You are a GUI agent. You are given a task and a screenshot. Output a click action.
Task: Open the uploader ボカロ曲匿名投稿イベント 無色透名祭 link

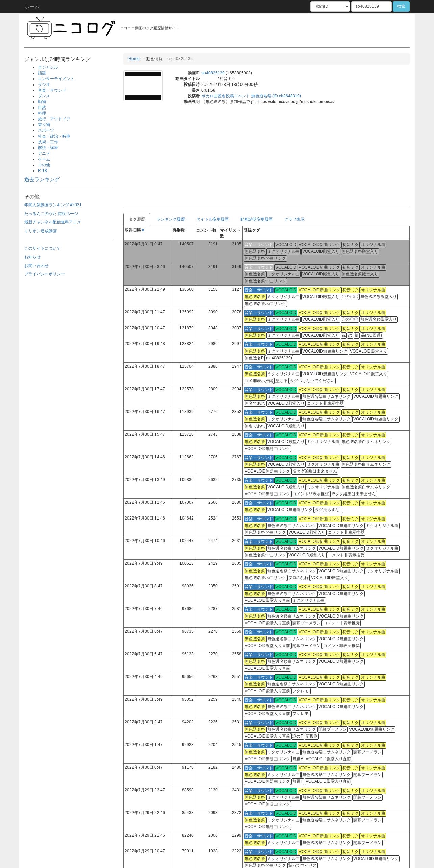[x=251, y=96]
